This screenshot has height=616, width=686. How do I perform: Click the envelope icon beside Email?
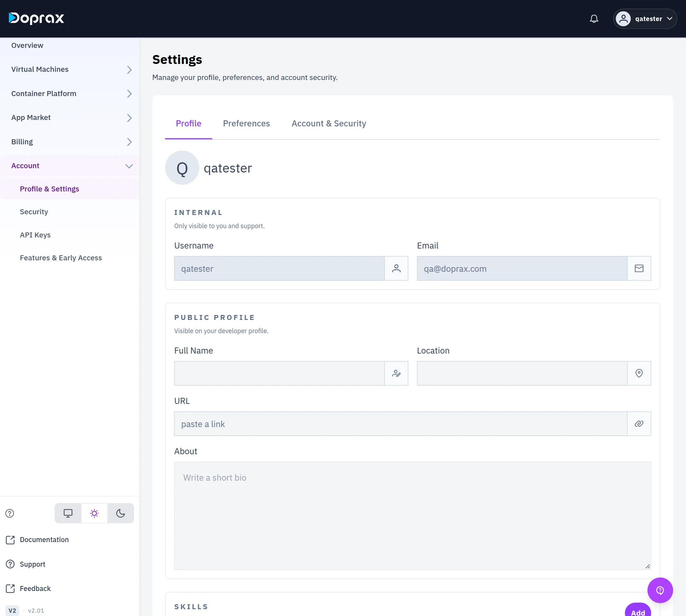(639, 268)
